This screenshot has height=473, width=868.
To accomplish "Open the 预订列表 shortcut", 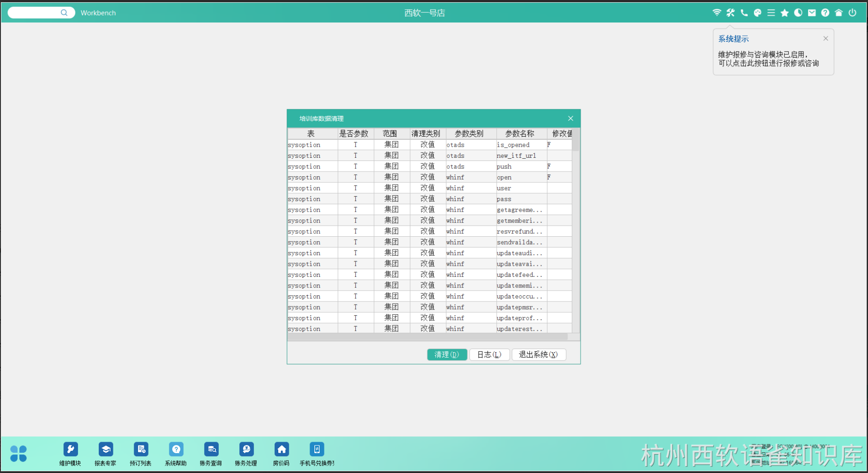I will [x=141, y=454].
